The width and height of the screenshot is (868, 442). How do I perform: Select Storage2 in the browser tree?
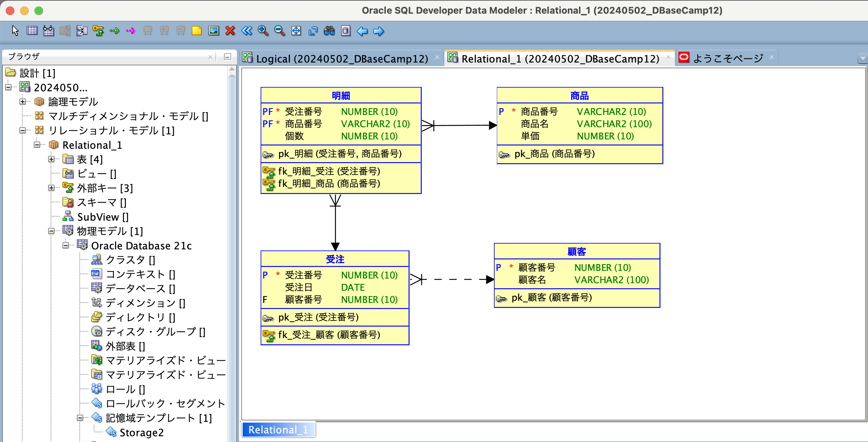pyautogui.click(x=142, y=432)
